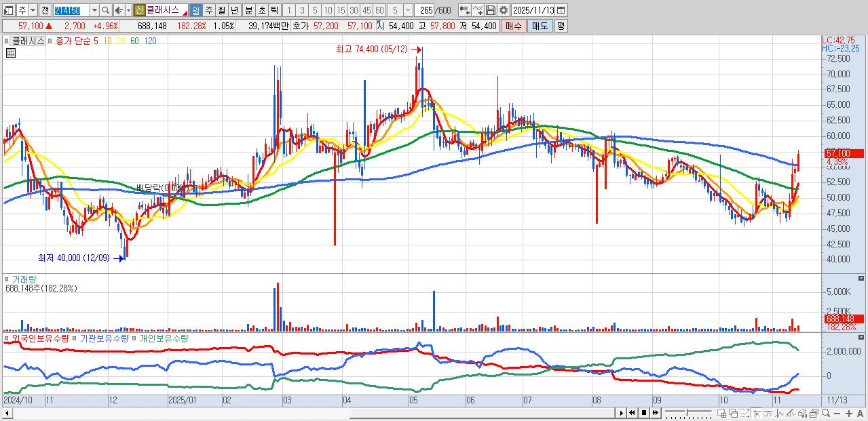
Task: Switch to 년 yearly period tab
Action: pyautogui.click(x=234, y=10)
